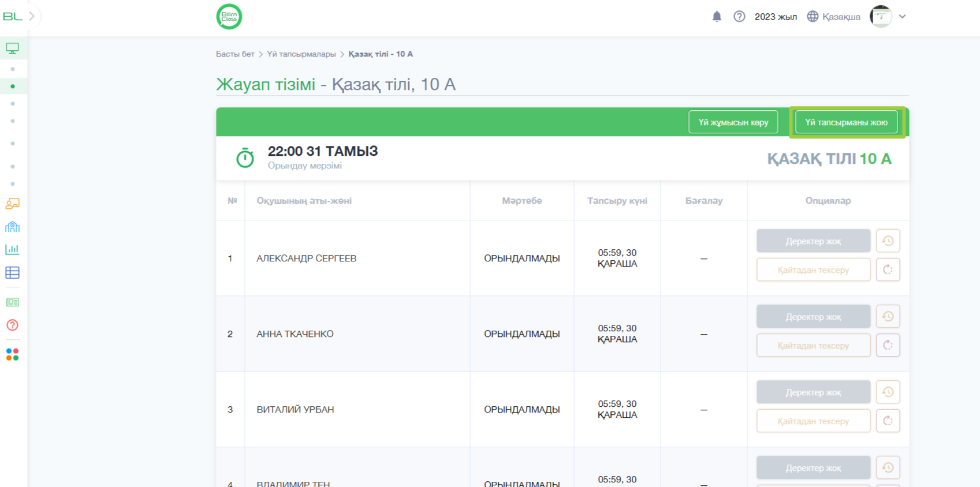Select the active green dot sidebar item
Image resolution: width=980 pixels, height=487 pixels.
(13, 87)
